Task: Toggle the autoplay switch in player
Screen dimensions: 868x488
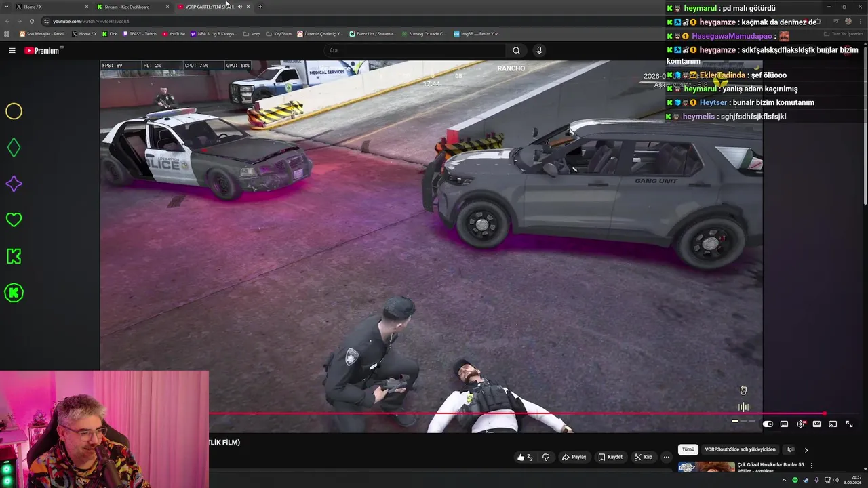Action: [768, 424]
